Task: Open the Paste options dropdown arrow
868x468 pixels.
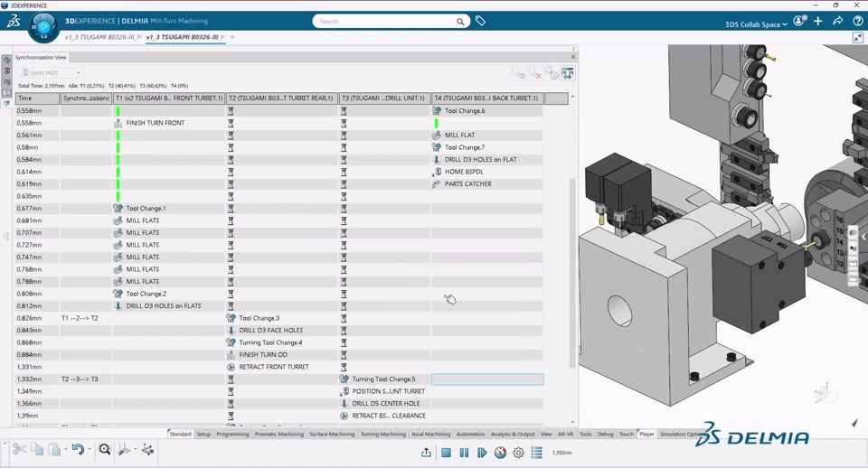Action: (65, 450)
